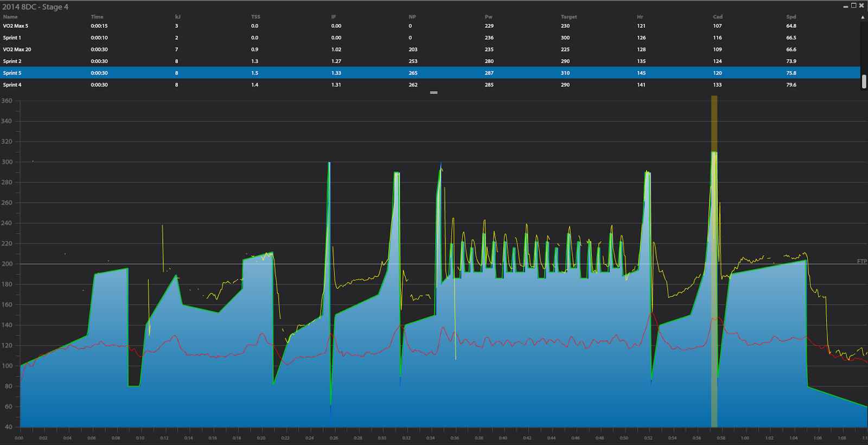
Task: Click the interval list scroll-up arrow
Action: point(863,17)
